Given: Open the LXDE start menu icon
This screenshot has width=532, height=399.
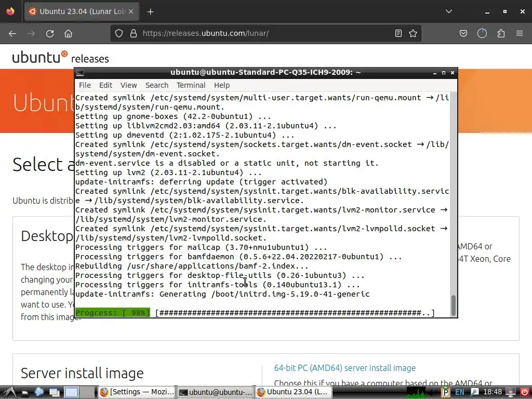Looking at the screenshot, I should [x=9, y=392].
